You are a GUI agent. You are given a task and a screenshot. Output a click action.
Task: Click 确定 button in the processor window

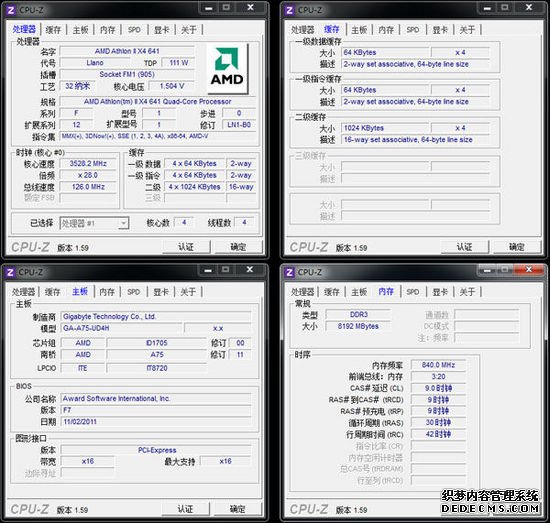tap(238, 247)
